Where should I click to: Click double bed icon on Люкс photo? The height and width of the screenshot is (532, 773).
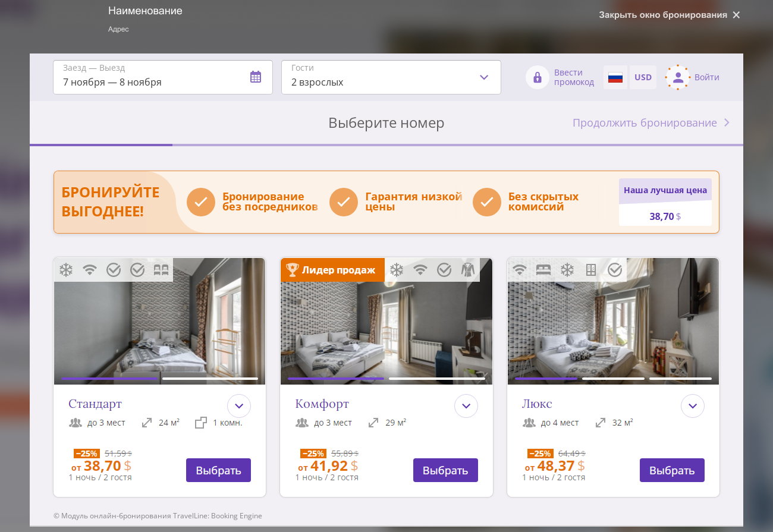coord(543,270)
